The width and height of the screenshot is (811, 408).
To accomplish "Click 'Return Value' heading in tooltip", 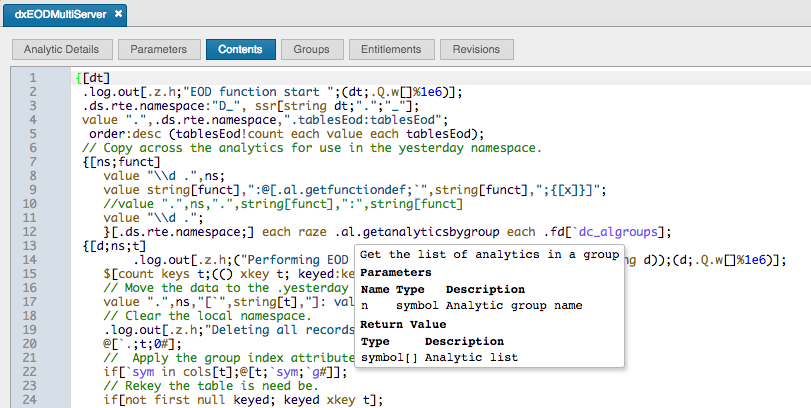I will (x=403, y=324).
